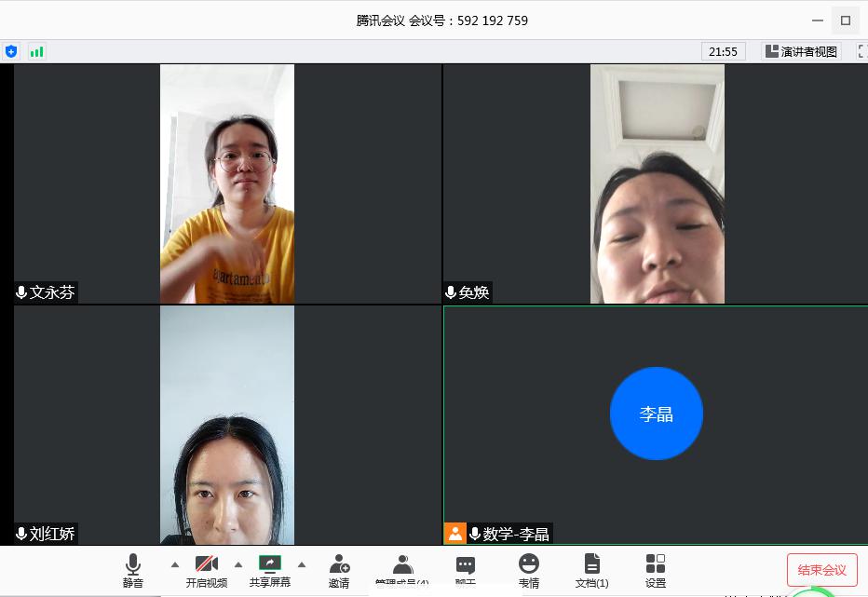The height and width of the screenshot is (597, 868).
Task: Click the blue 李晶 avatar circle
Action: tap(656, 414)
